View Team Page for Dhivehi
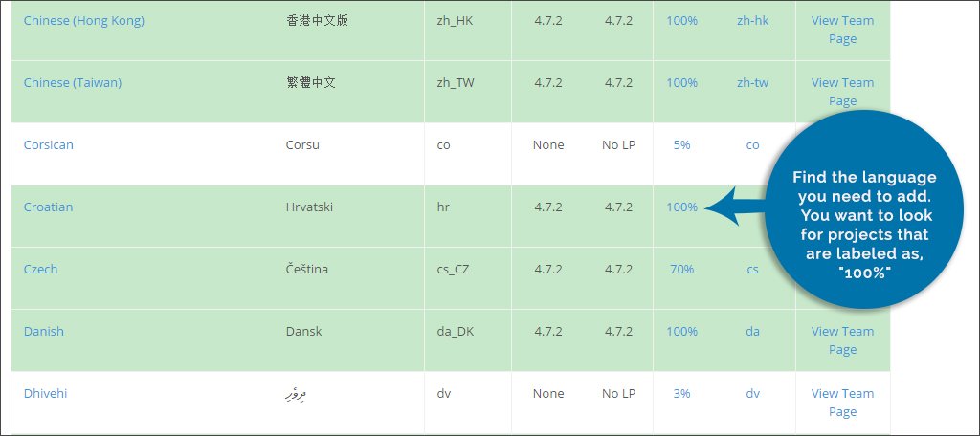This screenshot has height=436, width=980. click(x=842, y=403)
